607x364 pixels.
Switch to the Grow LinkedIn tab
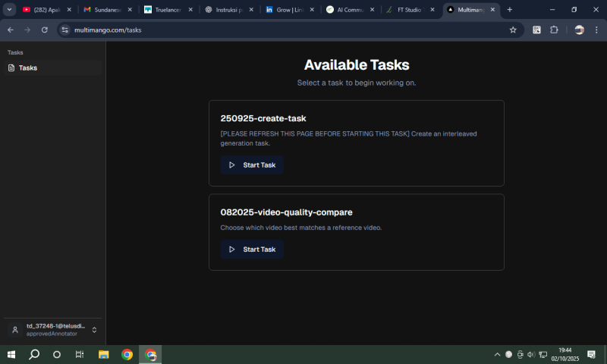288,10
